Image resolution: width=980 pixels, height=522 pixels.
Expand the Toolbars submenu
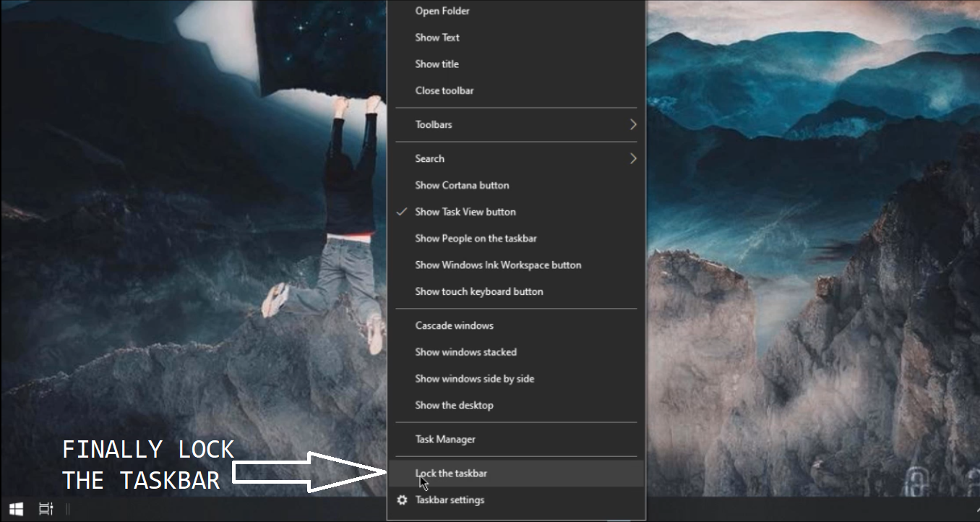point(516,125)
